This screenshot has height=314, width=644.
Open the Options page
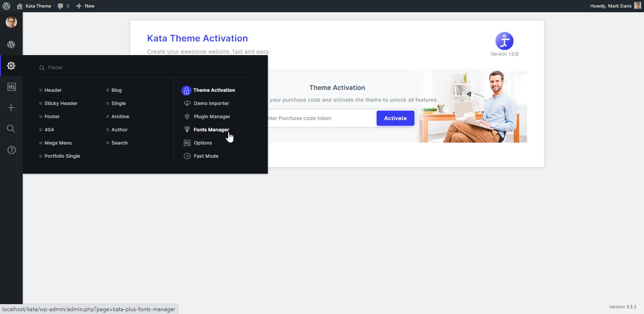(203, 143)
